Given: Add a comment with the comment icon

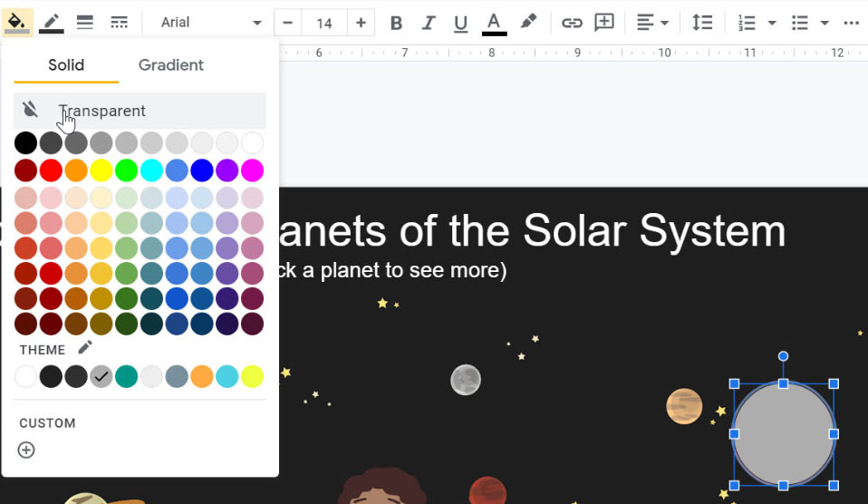Looking at the screenshot, I should pos(604,23).
